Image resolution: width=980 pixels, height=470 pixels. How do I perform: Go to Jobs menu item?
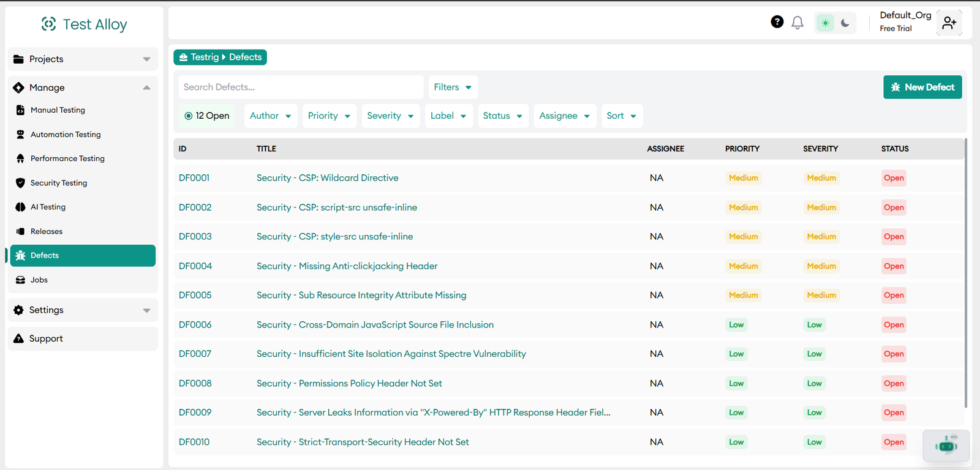83,280
